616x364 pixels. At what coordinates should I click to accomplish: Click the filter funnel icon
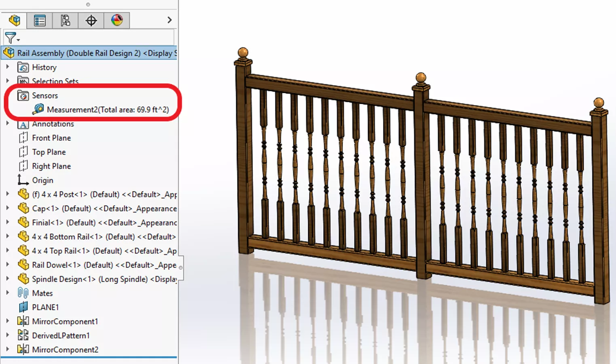point(11,38)
